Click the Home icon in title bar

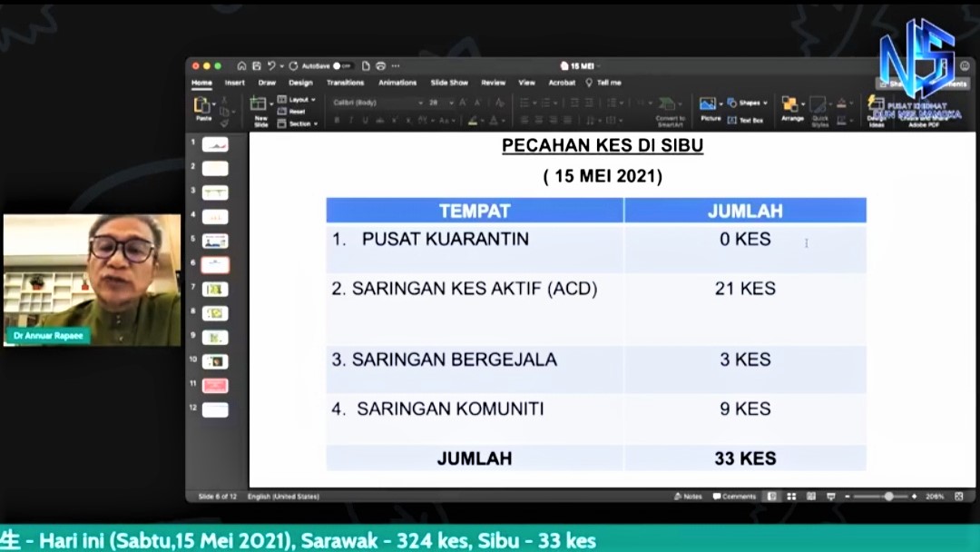pos(241,66)
